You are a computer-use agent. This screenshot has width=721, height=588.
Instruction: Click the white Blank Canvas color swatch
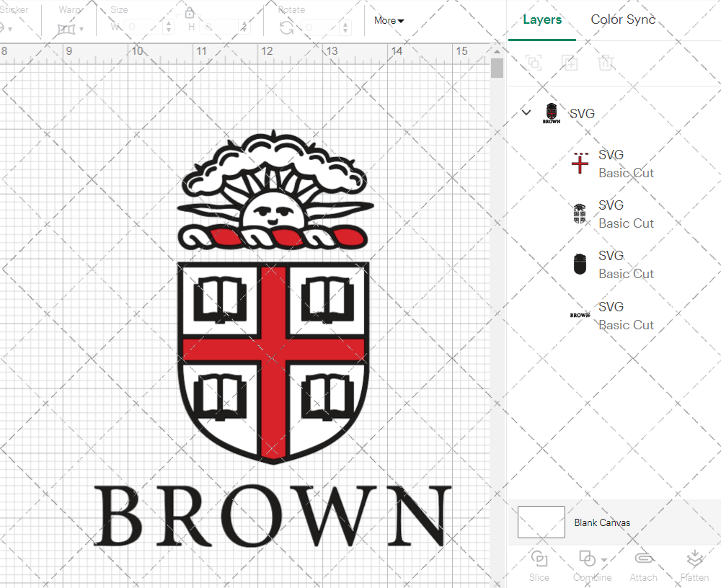(541, 522)
